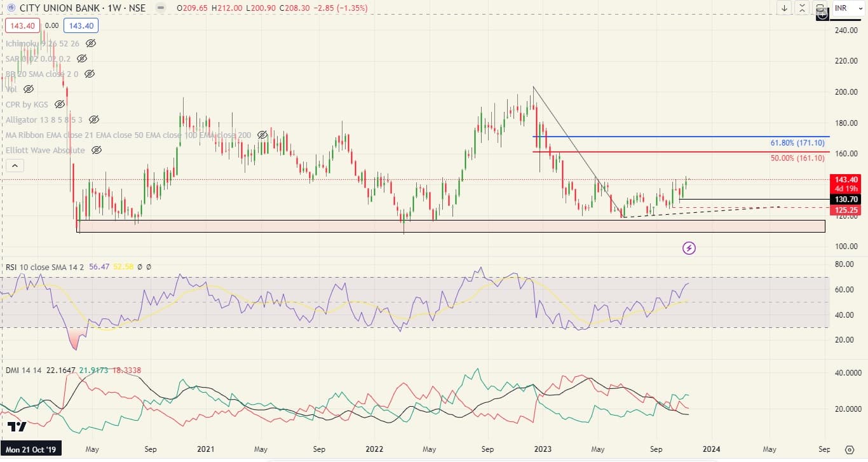Screen dimensions: 868x462
Task: Unhide the Bollinger Bands BB 20 indicator
Action: [x=90, y=74]
